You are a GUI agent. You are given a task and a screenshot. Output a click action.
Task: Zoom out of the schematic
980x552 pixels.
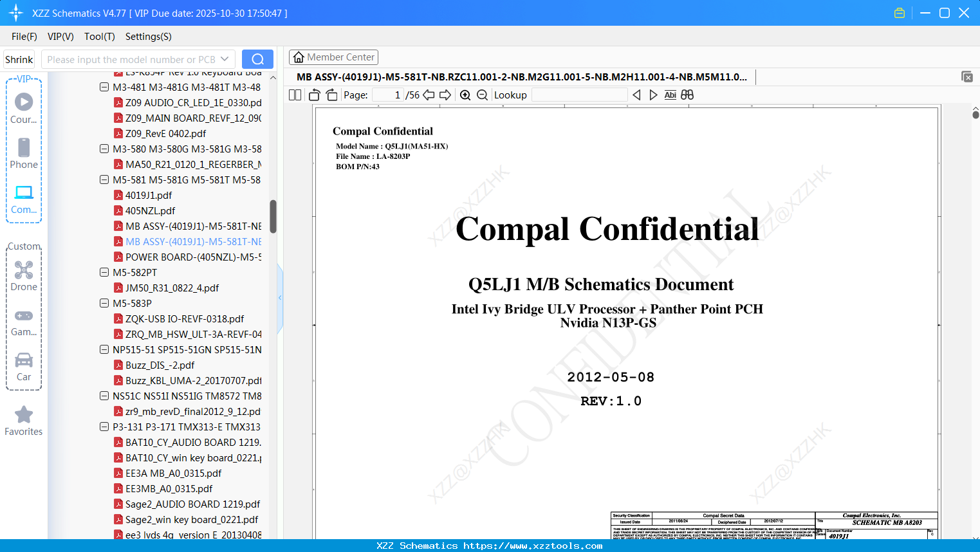click(483, 95)
